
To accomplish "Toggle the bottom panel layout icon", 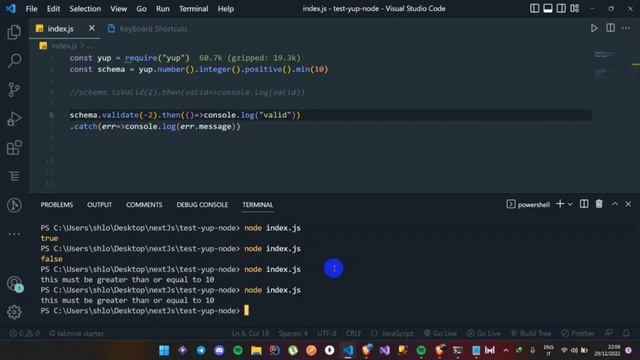I will pyautogui.click(x=548, y=8).
